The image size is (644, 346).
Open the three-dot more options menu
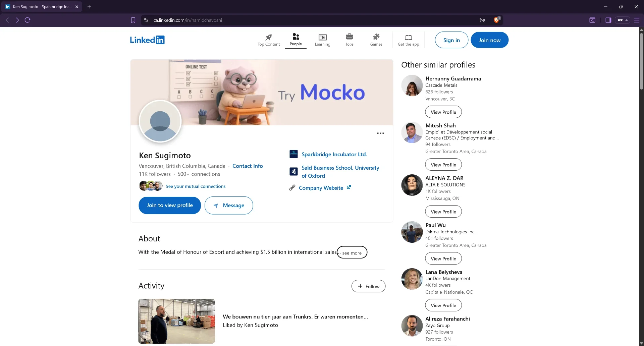click(380, 133)
